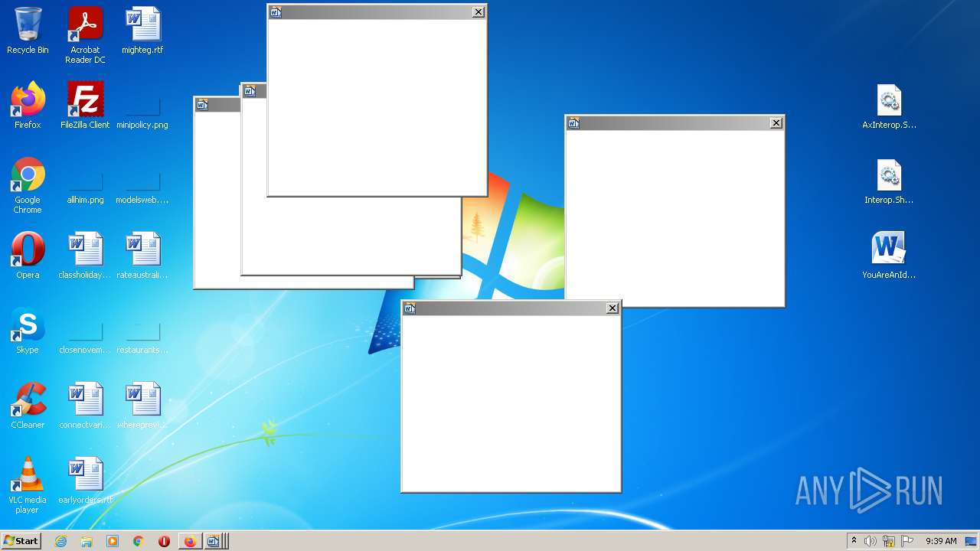
Task: Click the Show desktop button
Action: 971,541
